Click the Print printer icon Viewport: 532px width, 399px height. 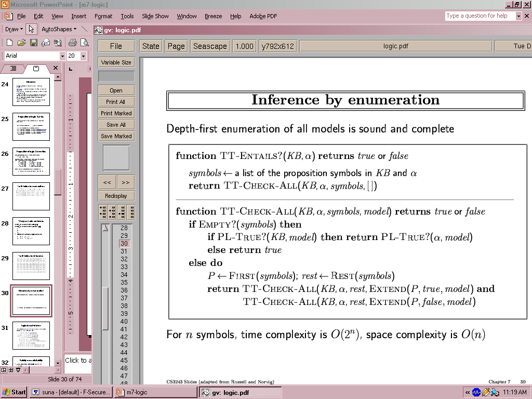(x=73, y=43)
